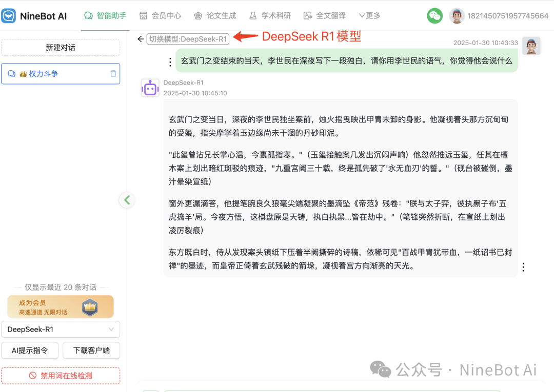Click the DeepSeek-R1 robot avatar icon

tap(150, 88)
